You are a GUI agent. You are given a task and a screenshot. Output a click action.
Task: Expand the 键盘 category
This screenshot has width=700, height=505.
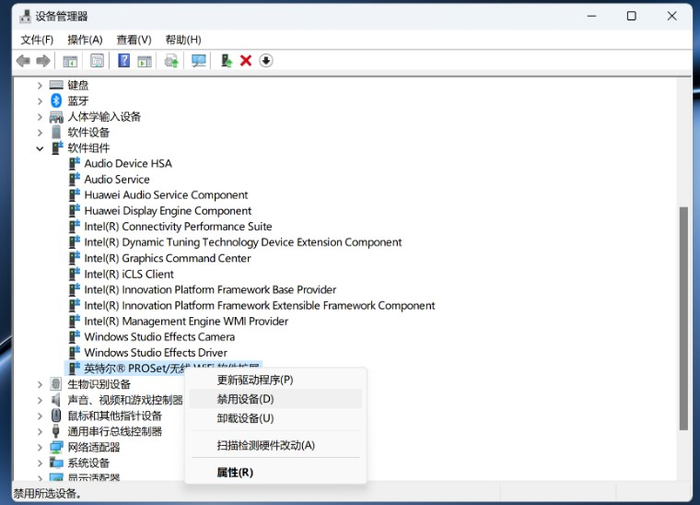(x=40, y=85)
